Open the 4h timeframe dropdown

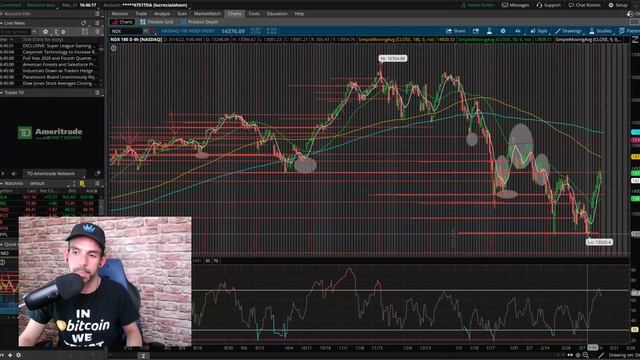[x=518, y=31]
